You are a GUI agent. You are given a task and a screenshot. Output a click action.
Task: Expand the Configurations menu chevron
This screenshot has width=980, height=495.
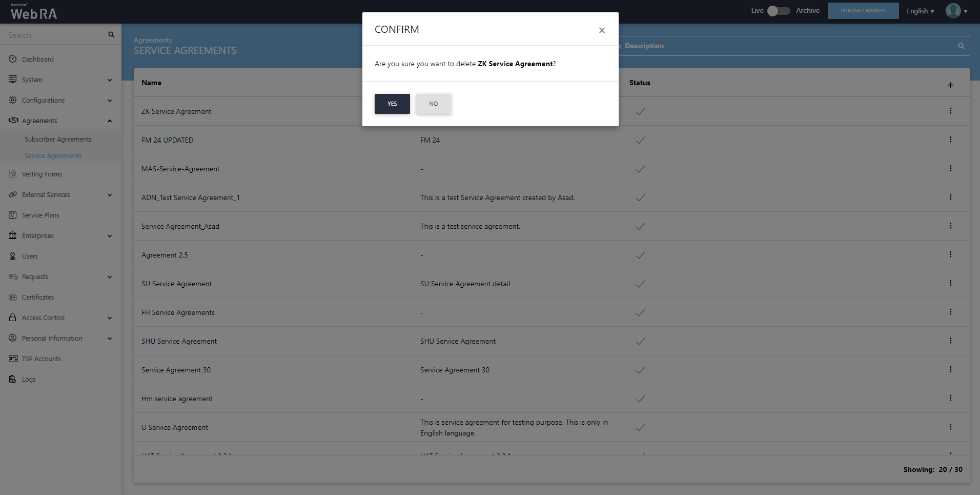(110, 101)
